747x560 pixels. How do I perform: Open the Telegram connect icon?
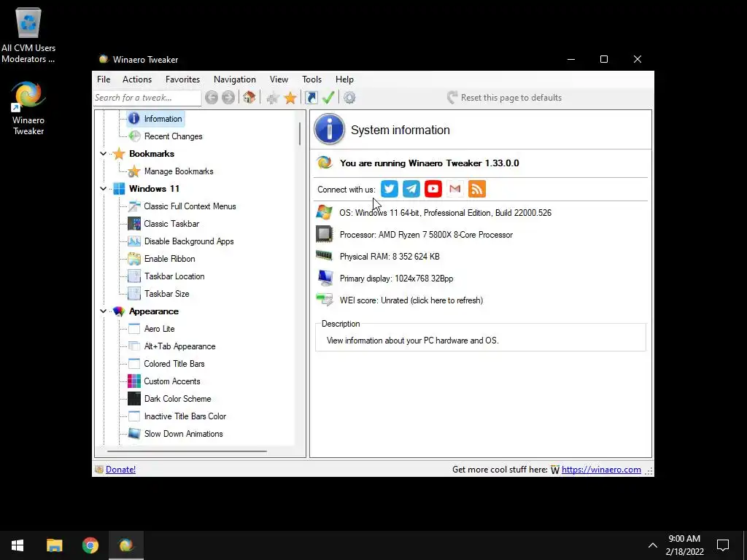411,189
